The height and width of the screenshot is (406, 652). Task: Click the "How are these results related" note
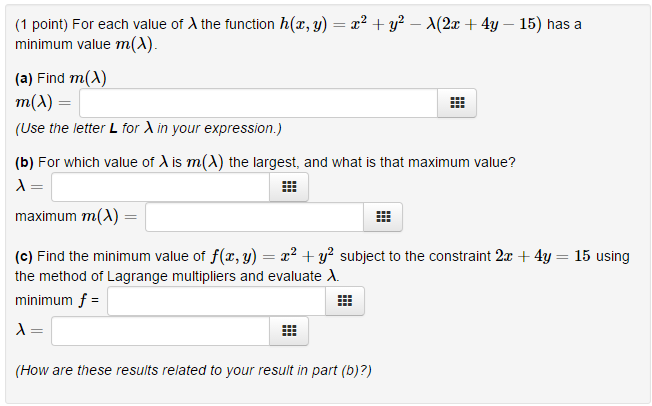coord(194,370)
